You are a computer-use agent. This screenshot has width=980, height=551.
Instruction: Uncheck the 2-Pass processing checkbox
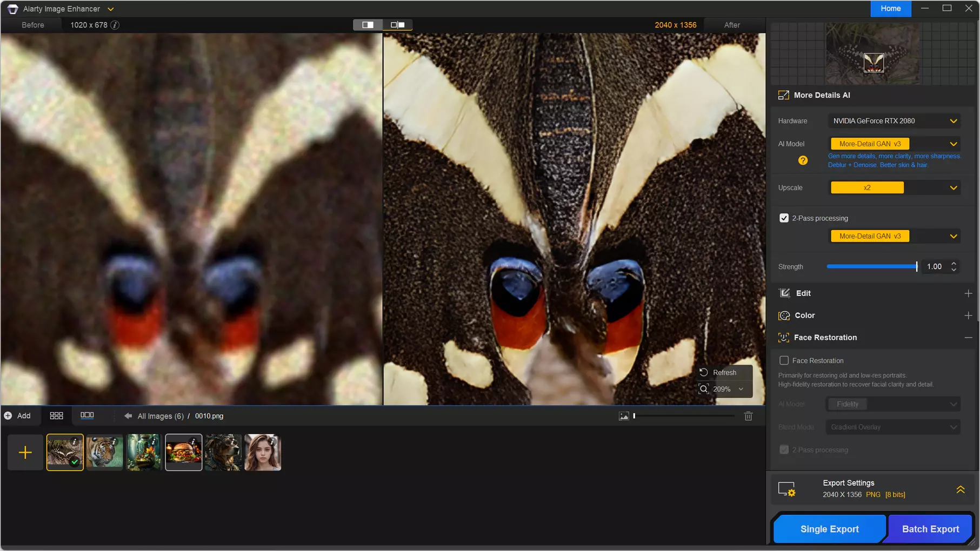pyautogui.click(x=784, y=218)
